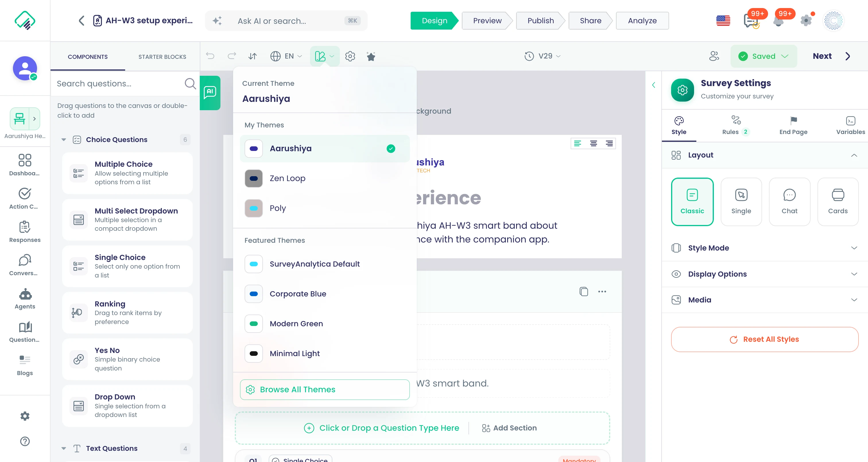
Task: Expand the Display Options section
Action: pyautogui.click(x=765, y=274)
